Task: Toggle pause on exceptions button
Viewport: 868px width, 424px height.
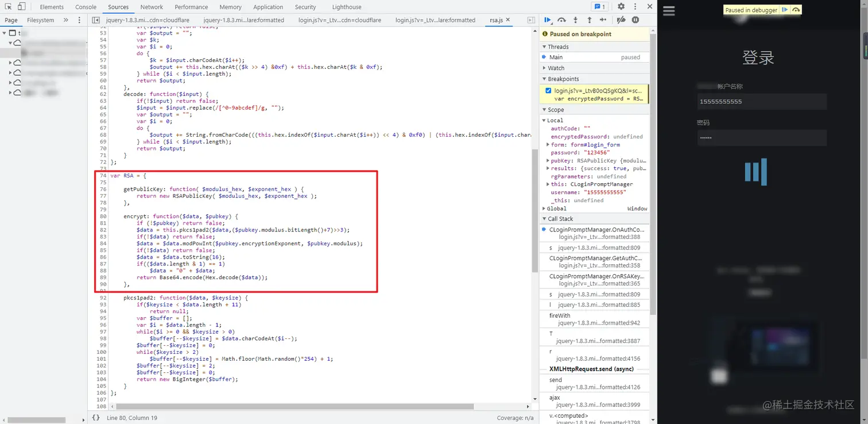Action: [635, 20]
